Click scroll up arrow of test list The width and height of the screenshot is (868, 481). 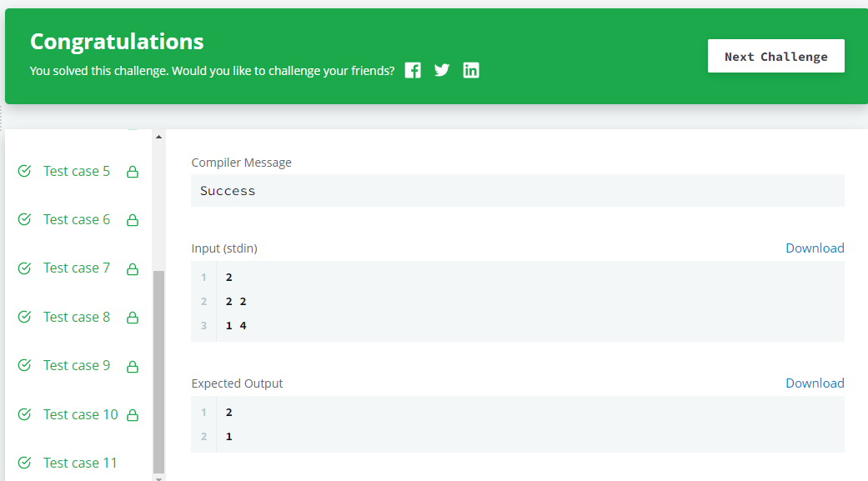pyautogui.click(x=159, y=137)
